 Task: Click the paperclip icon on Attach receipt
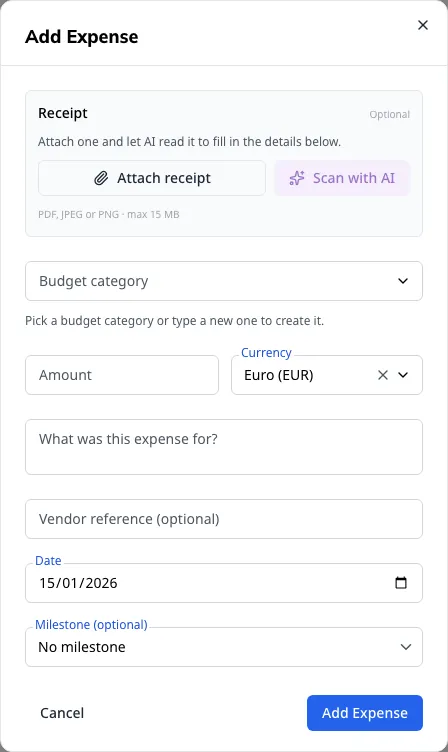click(101, 178)
